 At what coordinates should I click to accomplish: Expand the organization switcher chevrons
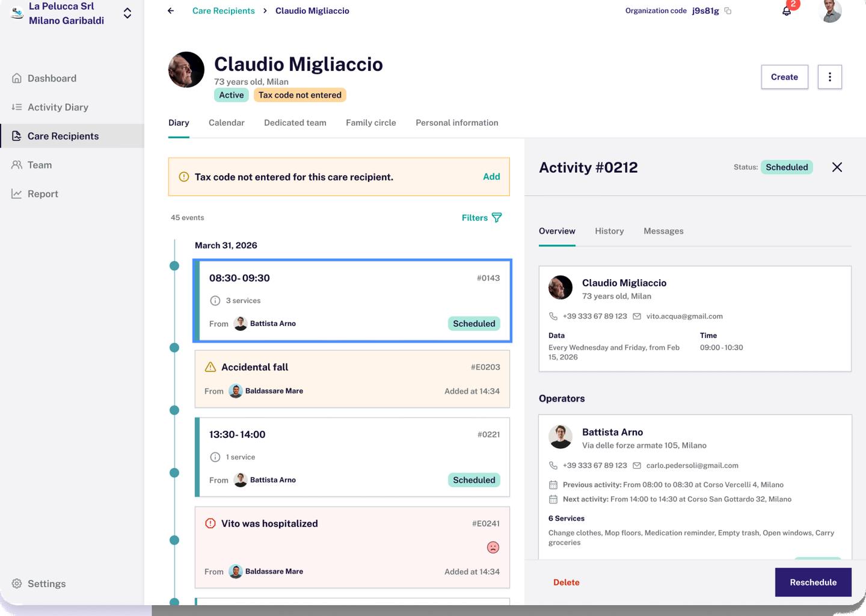[x=127, y=13]
